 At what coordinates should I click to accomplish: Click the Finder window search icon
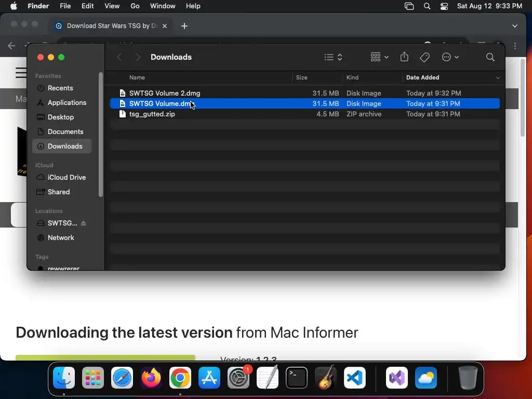[490, 57]
